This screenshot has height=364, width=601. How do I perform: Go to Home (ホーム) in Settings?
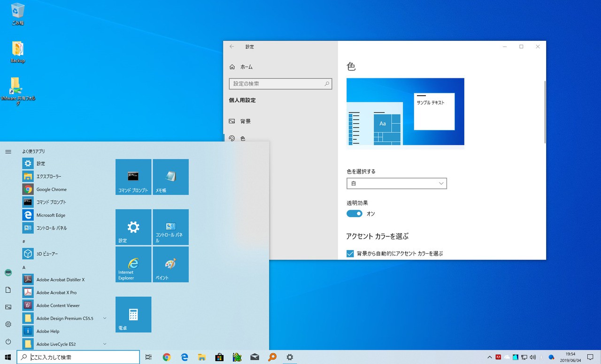click(x=246, y=67)
